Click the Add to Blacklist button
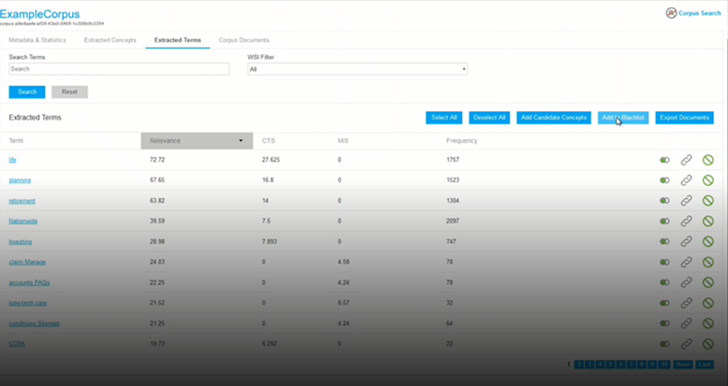Viewport: 728px width, 386px height. point(623,118)
